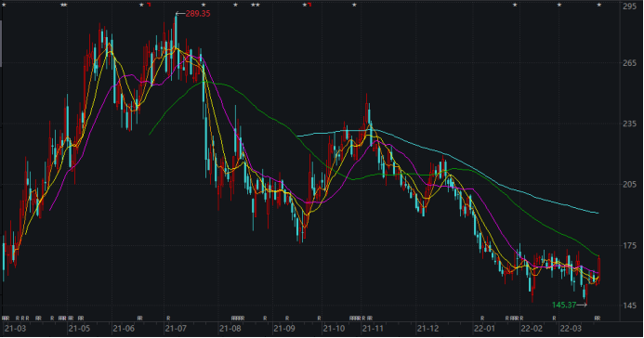
Task: Click the 21-03 date axis label
Action: tap(15, 329)
